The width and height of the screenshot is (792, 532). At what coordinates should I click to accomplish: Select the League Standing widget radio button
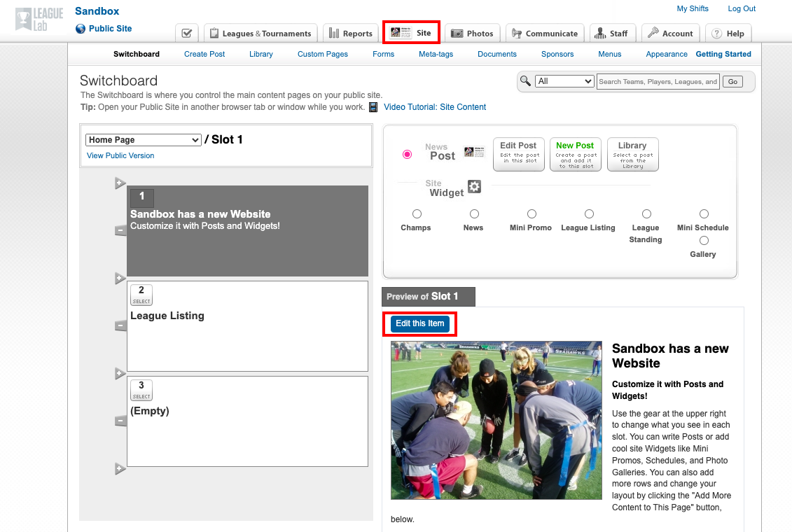click(x=646, y=214)
